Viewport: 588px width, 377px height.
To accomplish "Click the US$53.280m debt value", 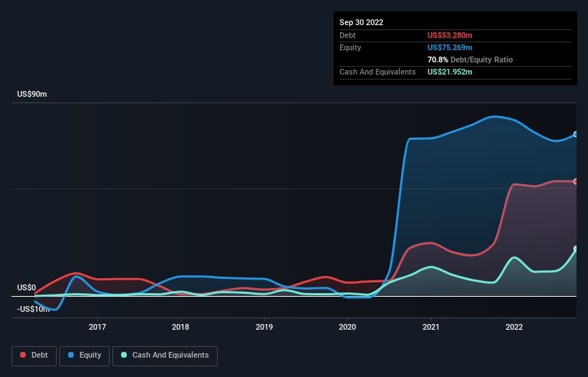I will pyautogui.click(x=450, y=35).
